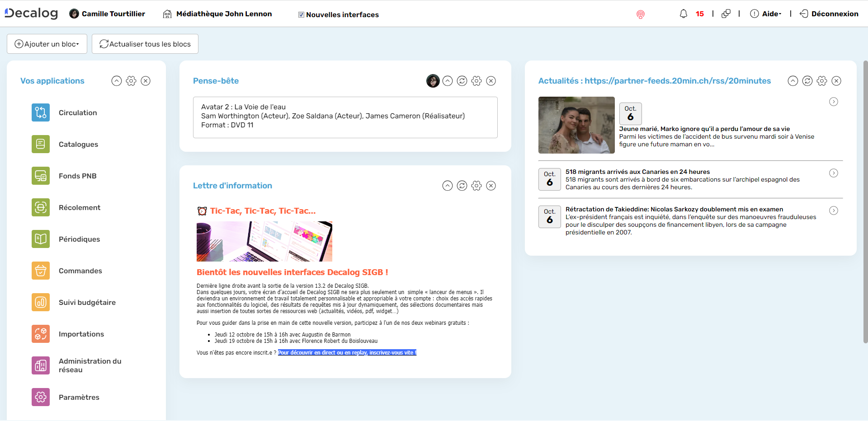Open the Périodiques application
Image resolution: width=868 pixels, height=421 pixels.
coord(79,239)
